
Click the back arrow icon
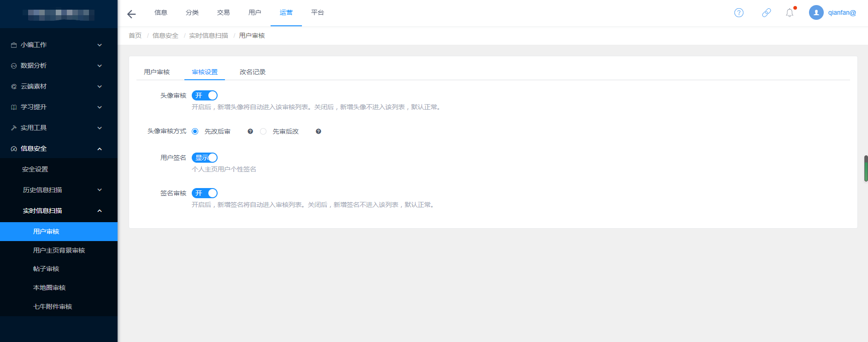tap(131, 14)
